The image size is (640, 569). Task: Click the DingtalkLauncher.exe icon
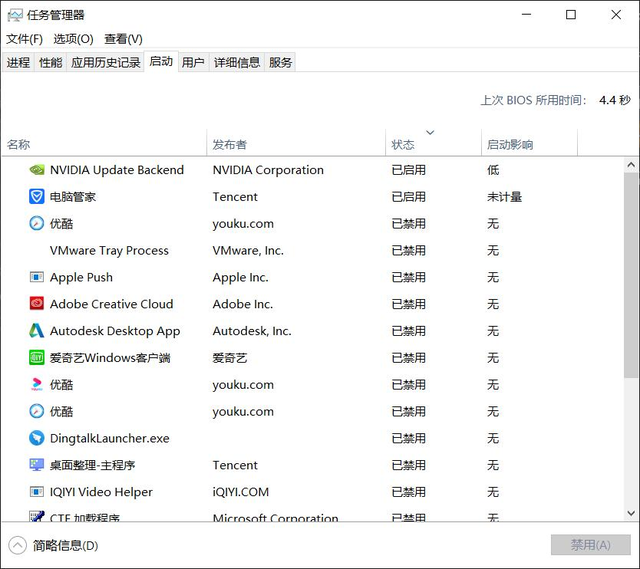37,438
